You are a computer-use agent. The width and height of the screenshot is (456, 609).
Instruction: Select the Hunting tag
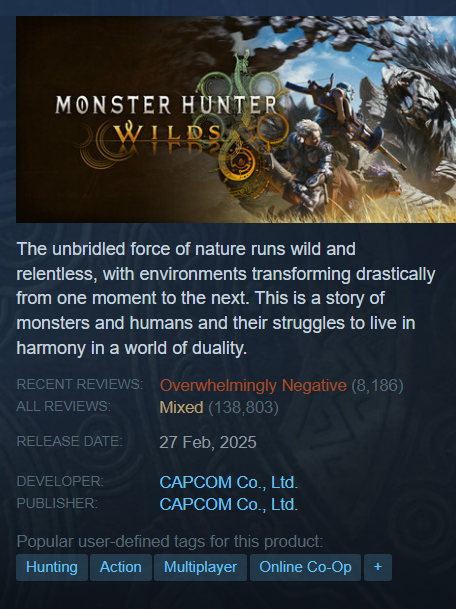[x=52, y=567]
